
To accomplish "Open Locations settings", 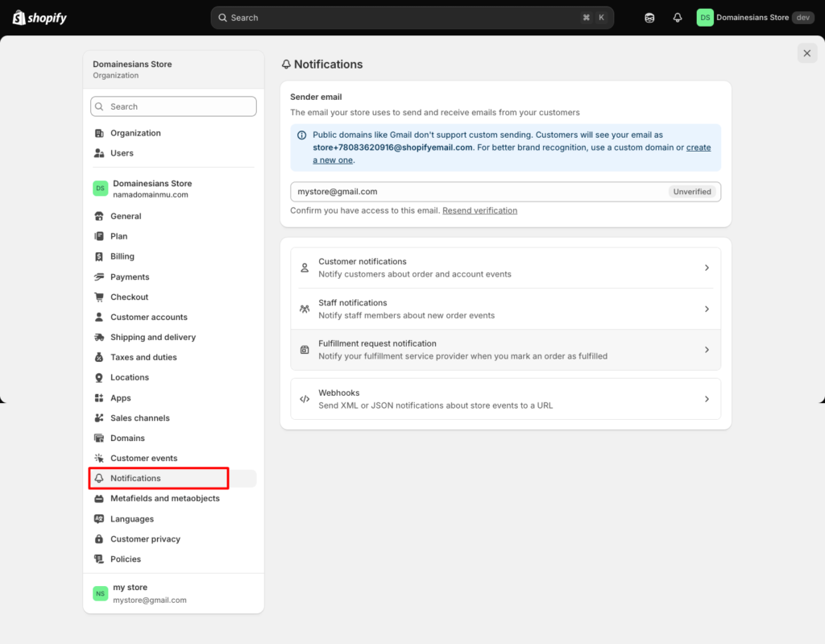I will tap(174, 377).
